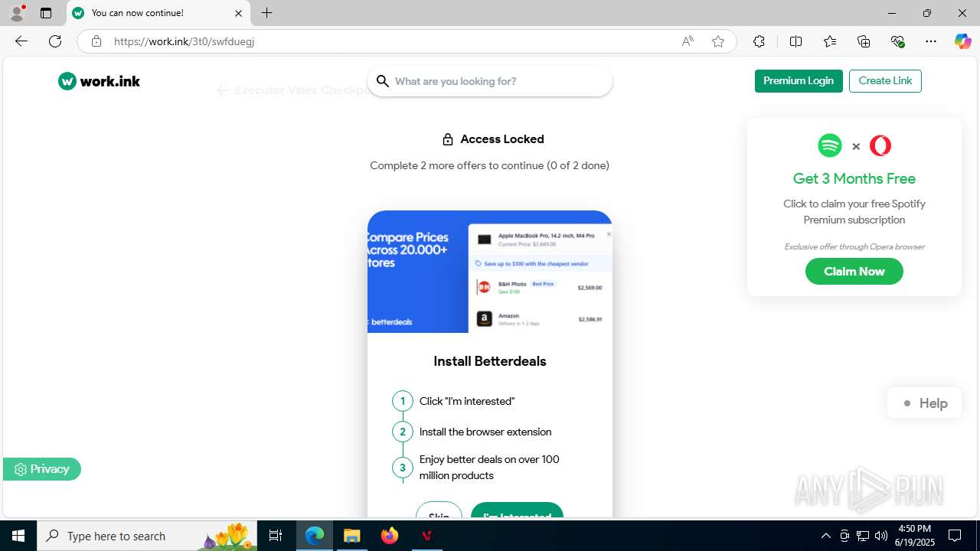
Task: Show hidden system tray icons
Action: click(825, 536)
